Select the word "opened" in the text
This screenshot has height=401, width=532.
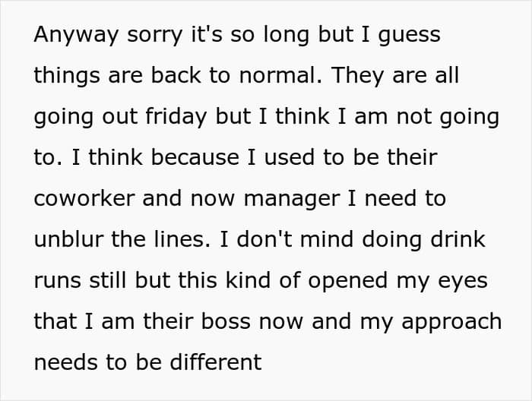pos(348,281)
